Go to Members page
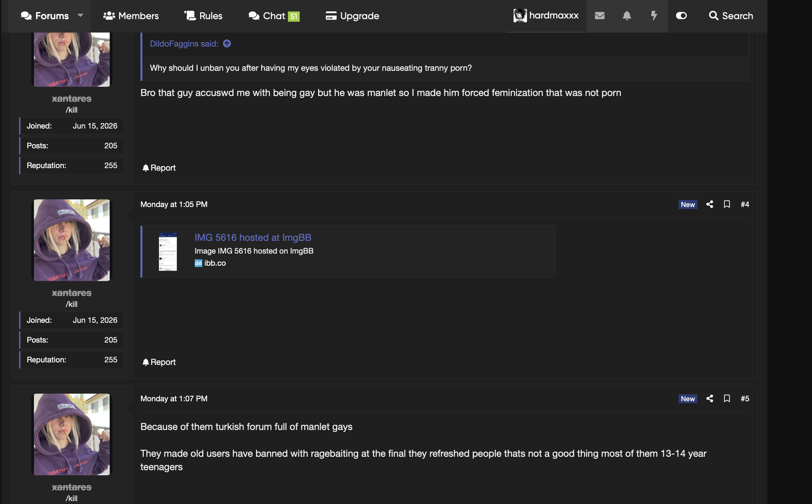 (131, 16)
